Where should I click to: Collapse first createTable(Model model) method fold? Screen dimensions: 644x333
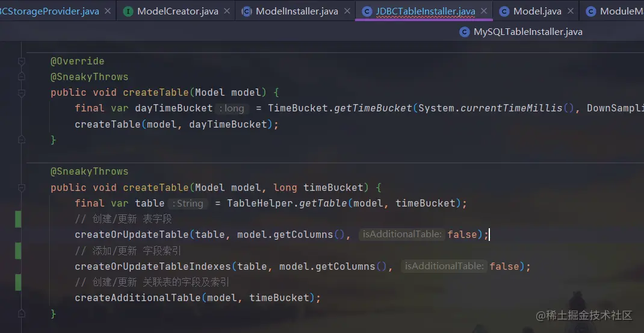21,93
